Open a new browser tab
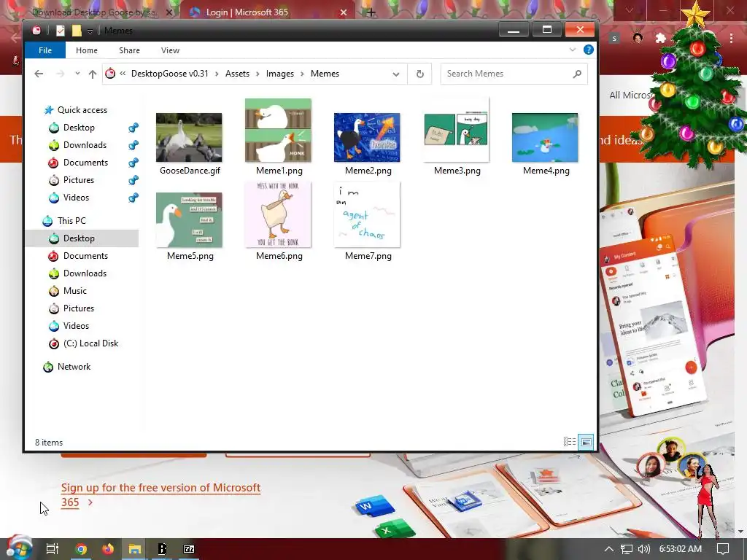This screenshot has width=747, height=560. 371,12
